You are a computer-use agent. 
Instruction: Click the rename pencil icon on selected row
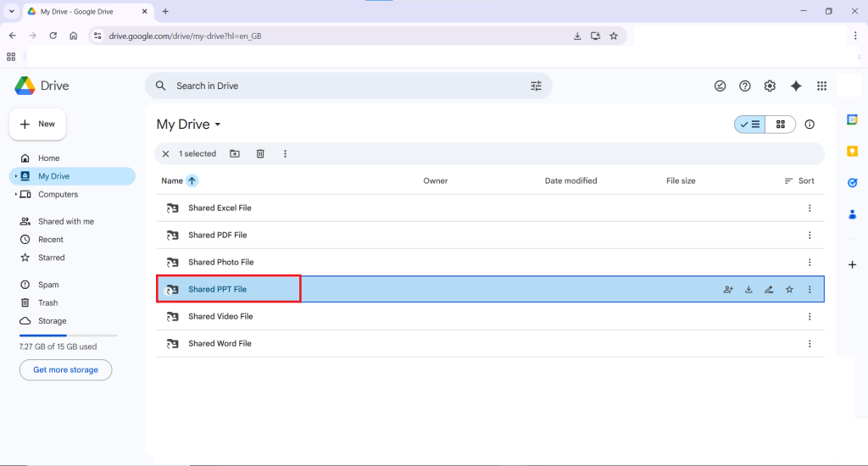click(x=769, y=290)
